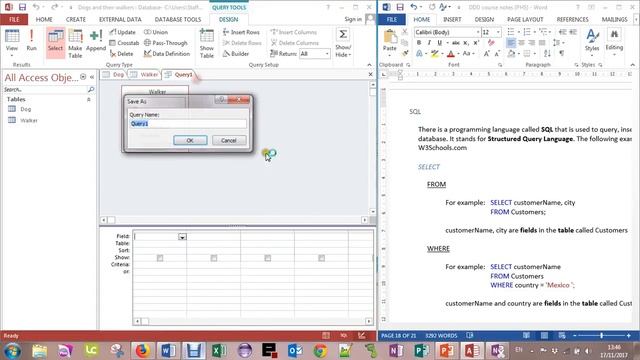Adjust the Word zoom slider
This screenshot has width=640, height=360.
601,336
